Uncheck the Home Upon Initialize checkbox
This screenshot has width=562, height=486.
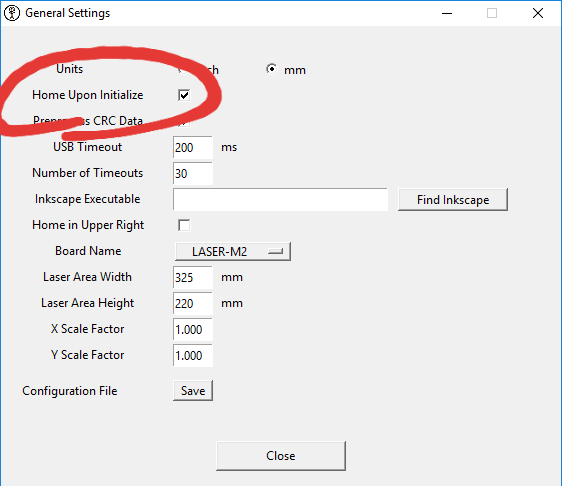point(184,95)
